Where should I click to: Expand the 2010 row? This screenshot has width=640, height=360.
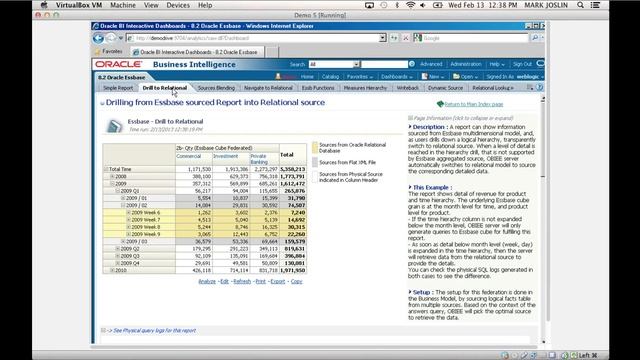tap(112, 270)
